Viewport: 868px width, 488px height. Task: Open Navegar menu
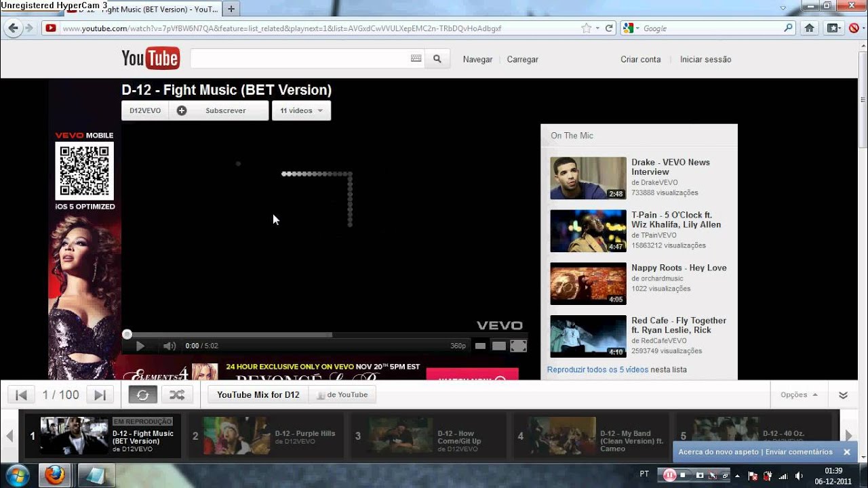pyautogui.click(x=477, y=60)
